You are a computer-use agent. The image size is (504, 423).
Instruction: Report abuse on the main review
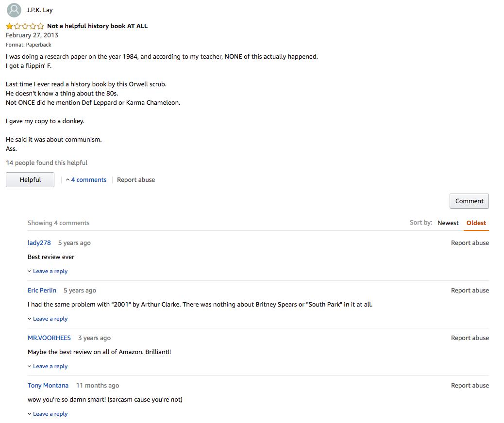136,180
